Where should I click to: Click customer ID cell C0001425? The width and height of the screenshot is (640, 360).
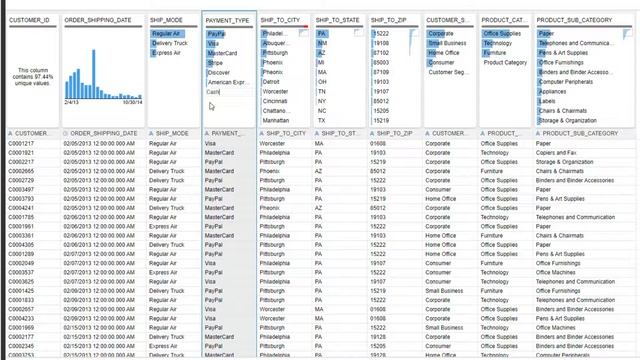[x=21, y=291]
